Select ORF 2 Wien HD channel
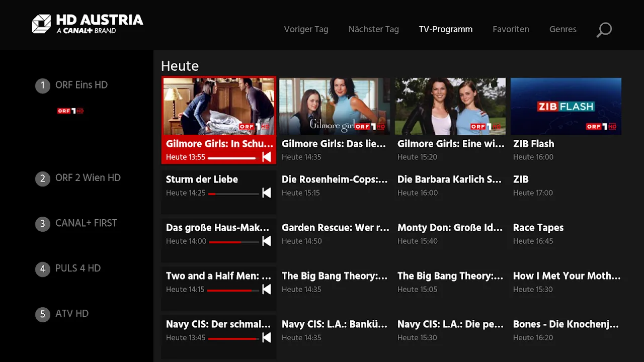This screenshot has height=362, width=644. pyautogui.click(x=88, y=177)
